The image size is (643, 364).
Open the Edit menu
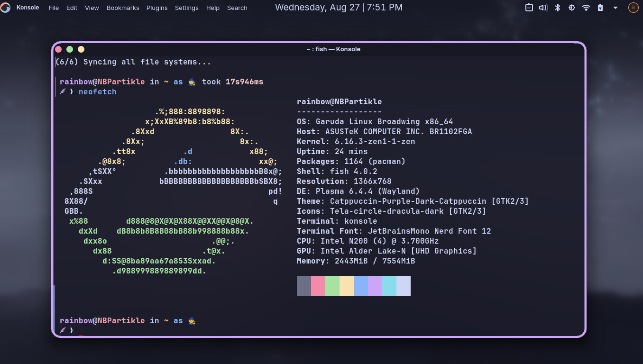72,8
